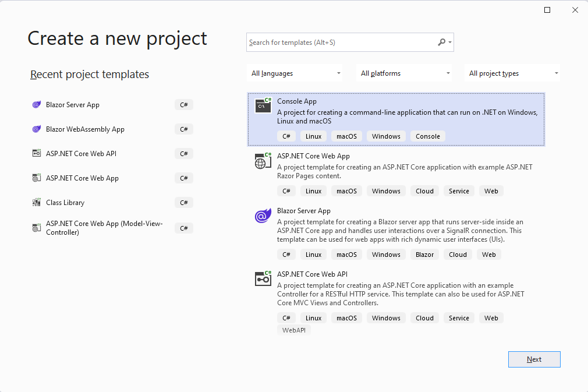Open the All platforms dropdown
The width and height of the screenshot is (588, 392).
(404, 73)
